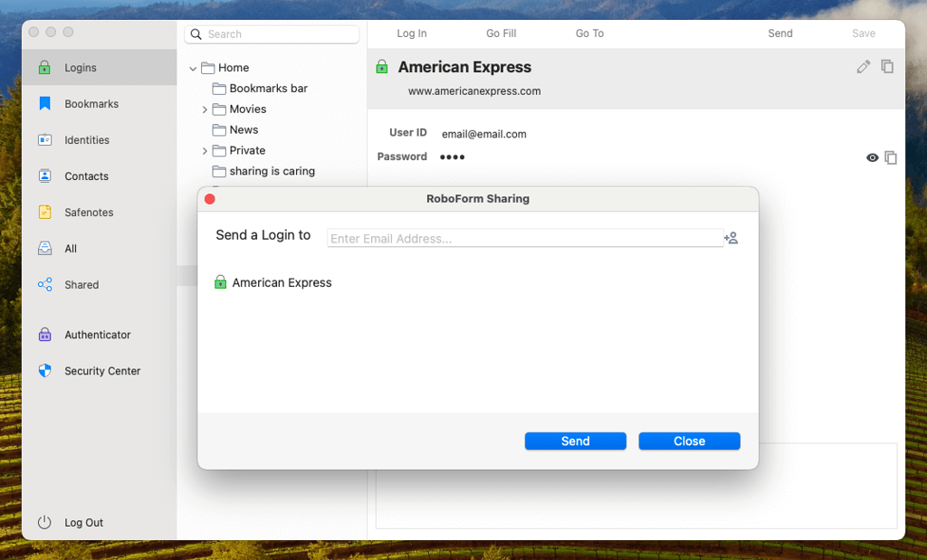Viewport: 927px width, 560px height.
Task: Click the Log Out power icon
Action: [44, 522]
